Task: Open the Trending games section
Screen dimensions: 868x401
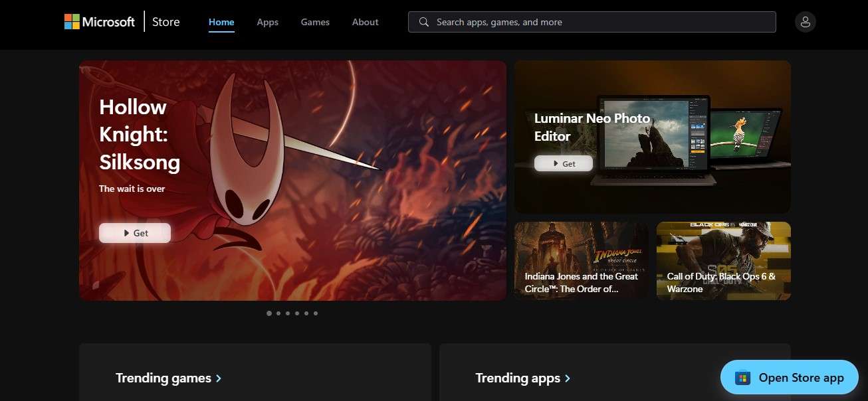Action: click(169, 378)
